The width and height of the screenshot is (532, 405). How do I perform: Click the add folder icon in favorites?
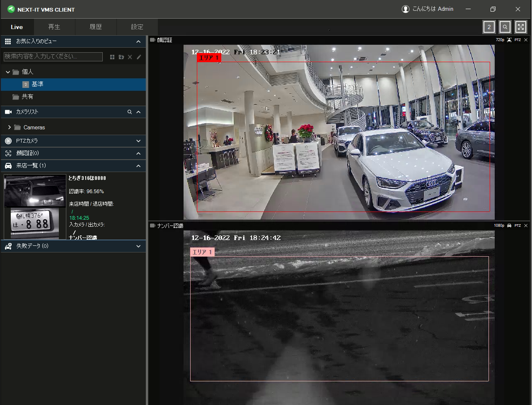pos(121,57)
